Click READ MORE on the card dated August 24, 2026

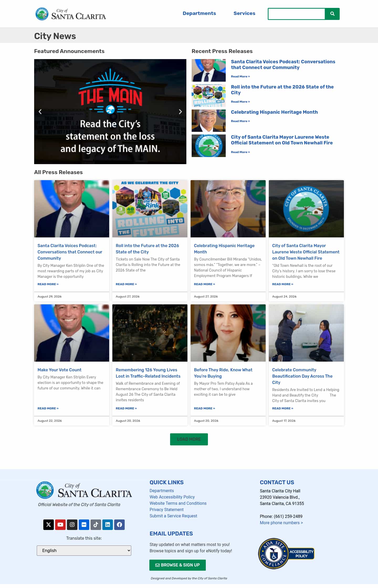point(283,284)
